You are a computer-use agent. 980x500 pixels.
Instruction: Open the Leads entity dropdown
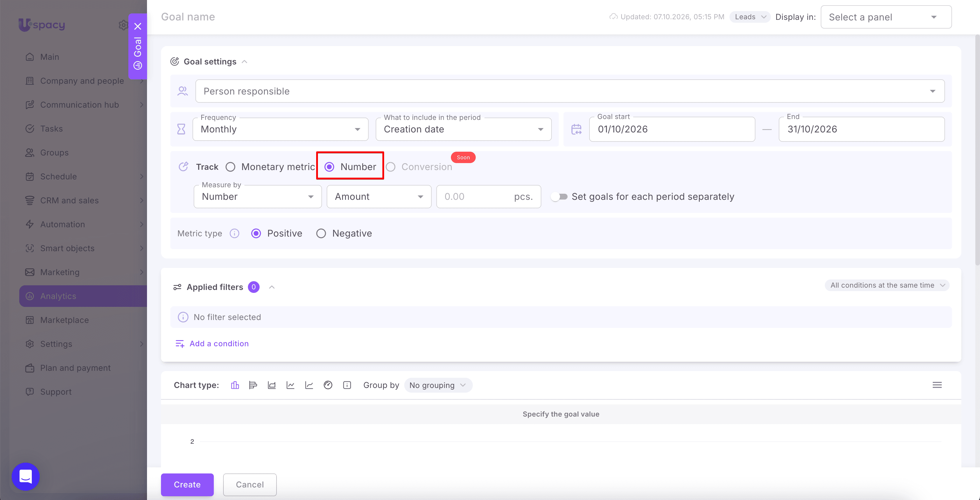750,17
